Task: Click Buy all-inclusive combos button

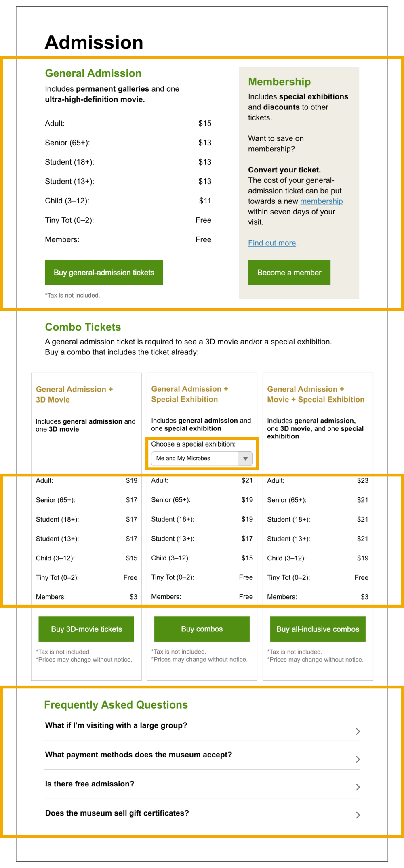Action: [318, 629]
